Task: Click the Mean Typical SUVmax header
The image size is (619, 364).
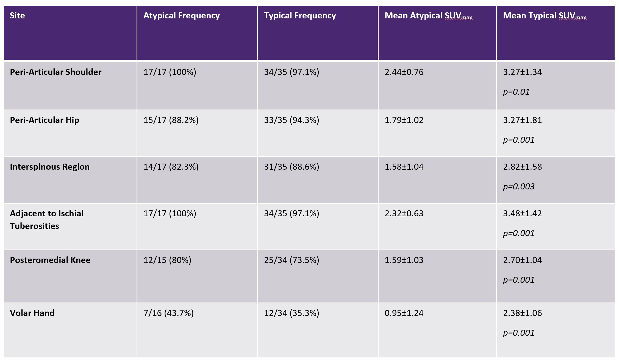Action: click(x=544, y=16)
